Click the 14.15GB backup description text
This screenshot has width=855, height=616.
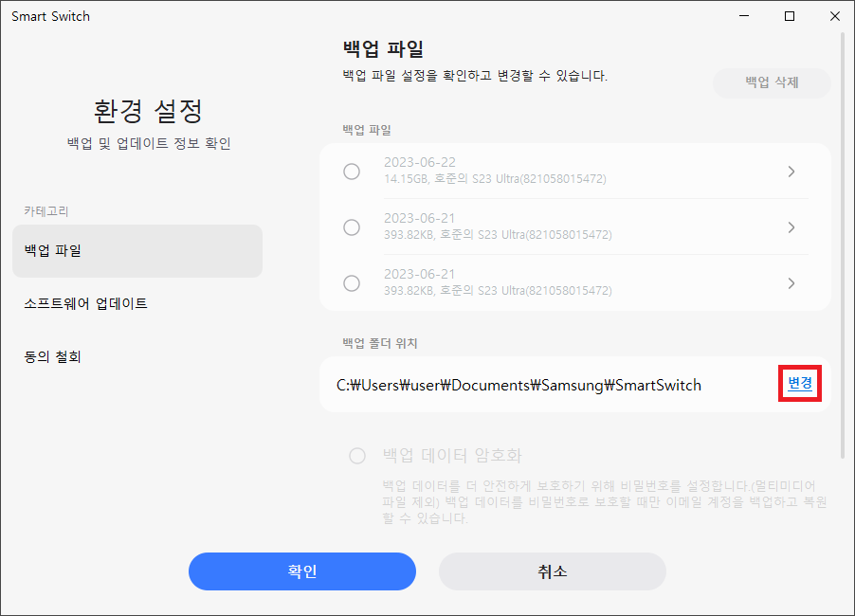[495, 179]
